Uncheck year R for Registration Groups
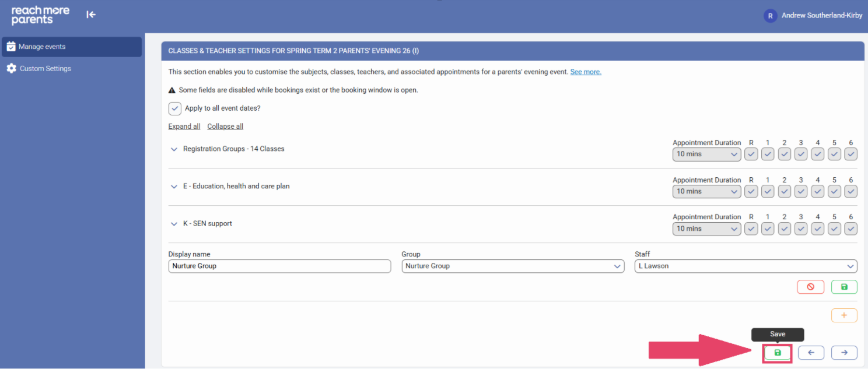The width and height of the screenshot is (868, 369). (751, 154)
